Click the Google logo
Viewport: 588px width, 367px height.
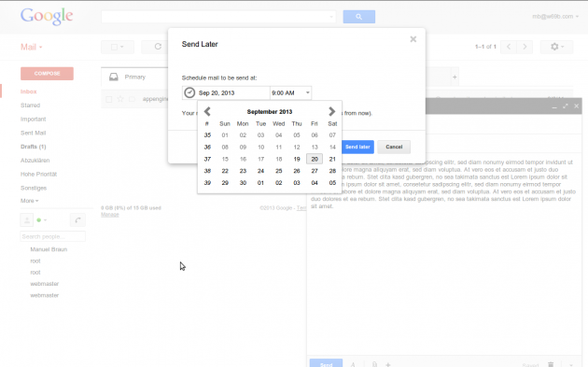pyautogui.click(x=47, y=17)
